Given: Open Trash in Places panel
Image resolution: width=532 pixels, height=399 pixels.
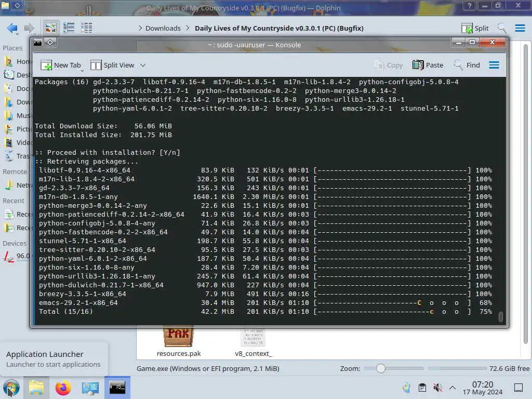Looking at the screenshot, I should point(17,156).
